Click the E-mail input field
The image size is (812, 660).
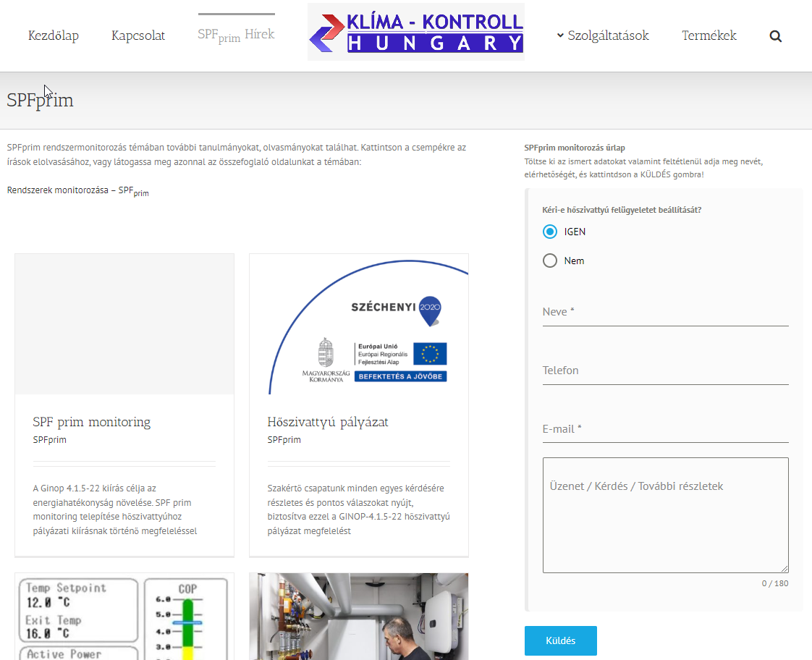(665, 429)
